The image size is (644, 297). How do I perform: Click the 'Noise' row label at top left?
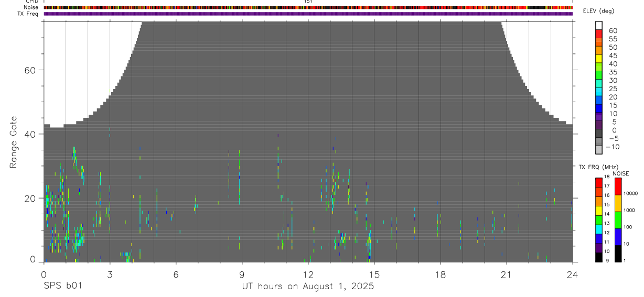tap(31, 8)
